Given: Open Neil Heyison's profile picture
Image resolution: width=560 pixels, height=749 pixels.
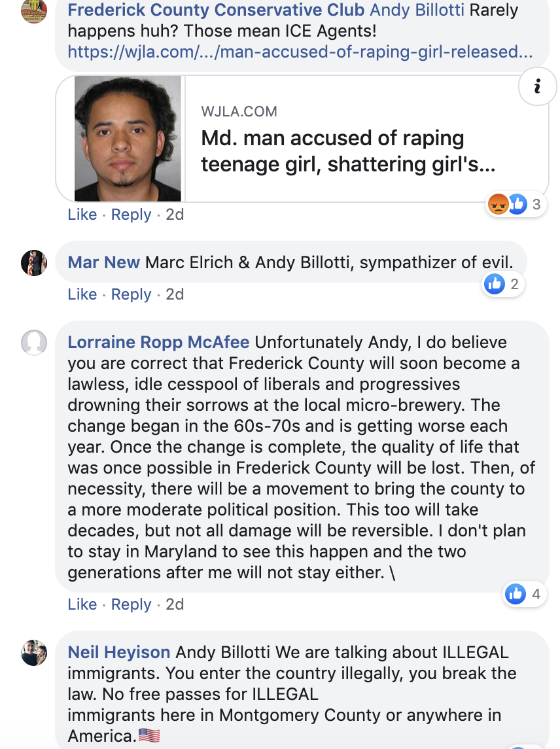Looking at the screenshot, I should [34, 652].
